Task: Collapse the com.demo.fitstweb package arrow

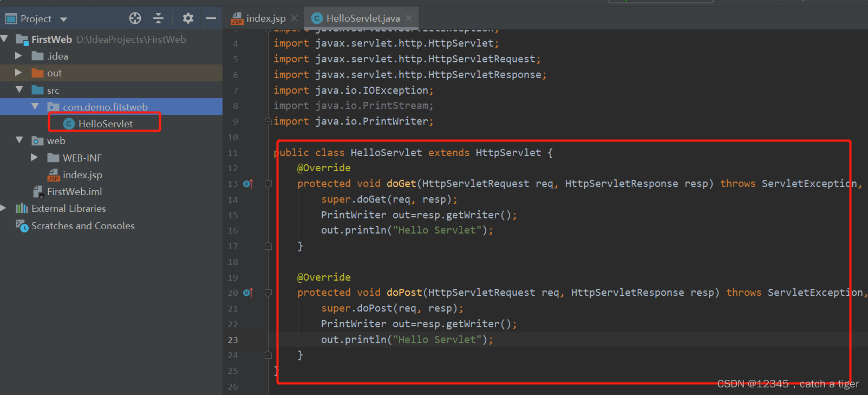Action: click(35, 107)
